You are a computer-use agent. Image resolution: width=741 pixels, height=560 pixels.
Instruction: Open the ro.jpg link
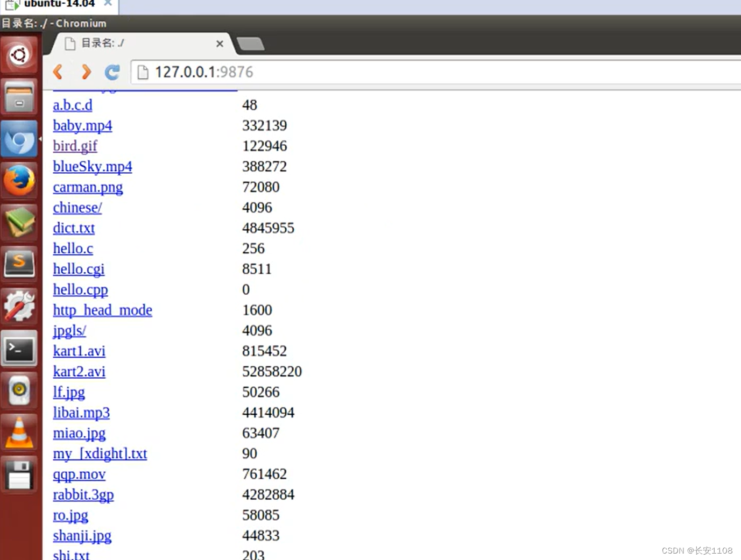pyautogui.click(x=70, y=515)
